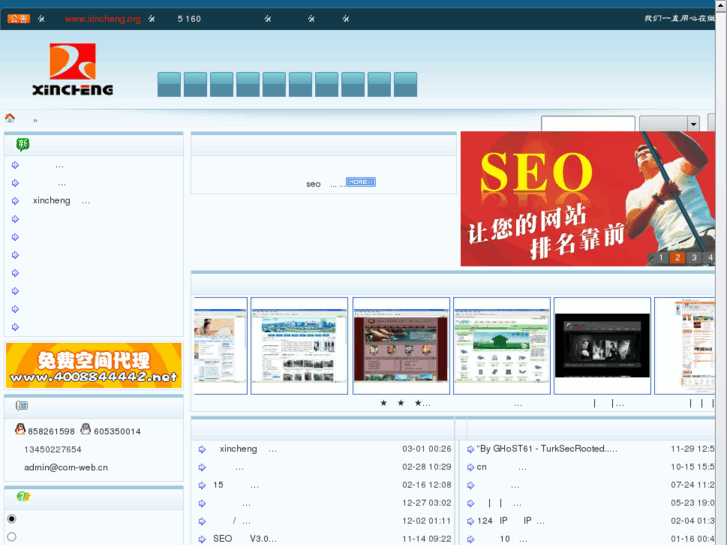The width and height of the screenshot is (727, 545).
Task: Click the green question mark icon
Action: 22,496
